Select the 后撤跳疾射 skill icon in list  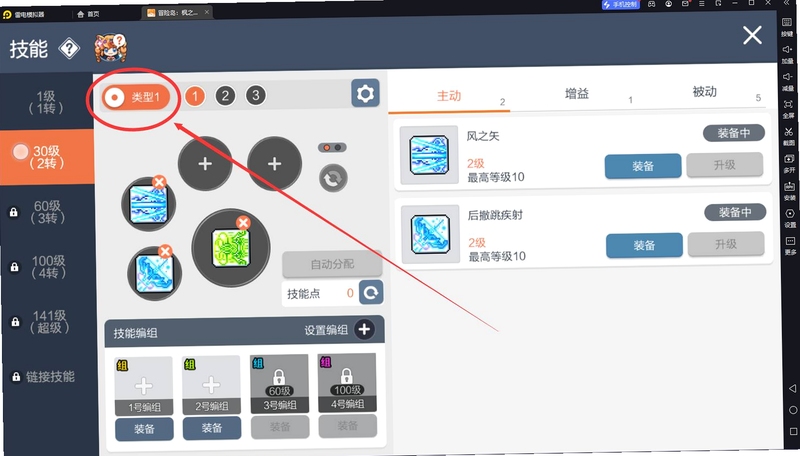coord(430,234)
